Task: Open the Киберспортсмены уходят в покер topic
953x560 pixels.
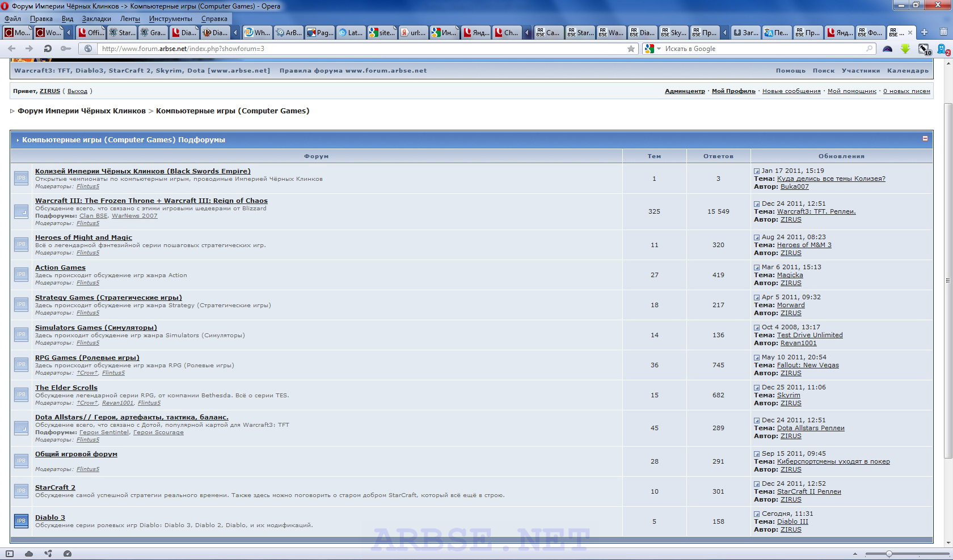Action: click(833, 461)
